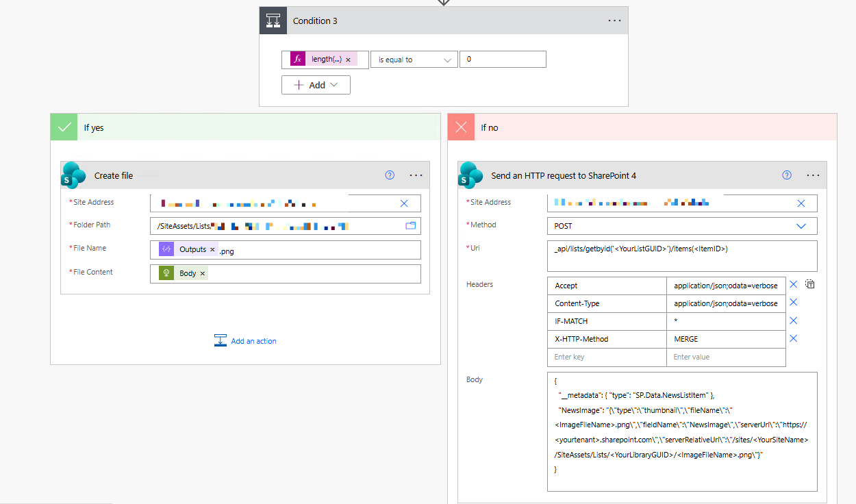Viewport: 856px width, 504px height.
Task: Edit the Uri field
Action: tap(683, 256)
